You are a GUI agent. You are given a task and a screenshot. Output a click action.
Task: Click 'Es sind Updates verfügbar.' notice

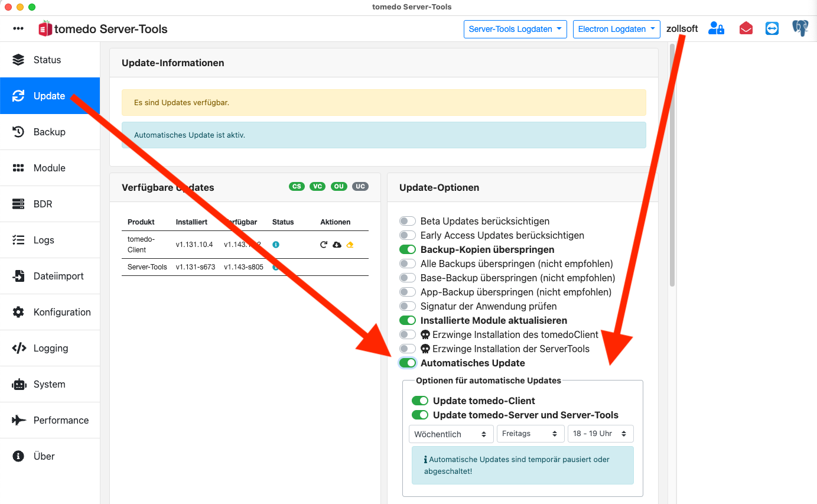coord(384,103)
